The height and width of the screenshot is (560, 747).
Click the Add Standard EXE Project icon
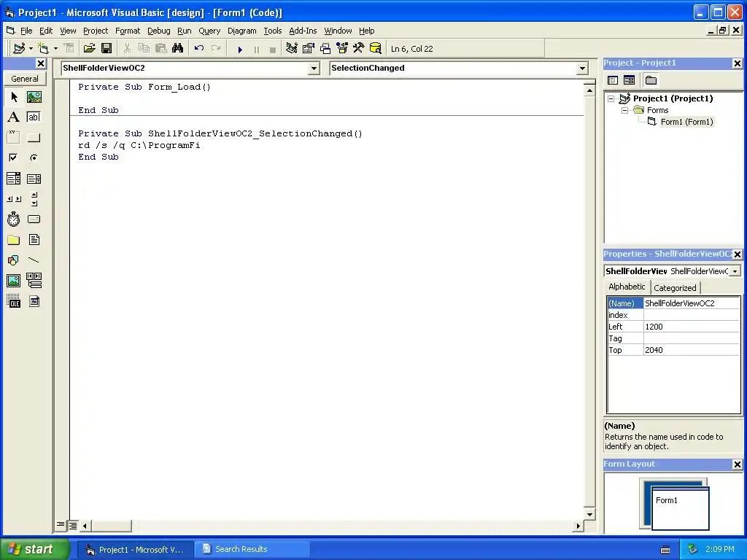tap(20, 49)
